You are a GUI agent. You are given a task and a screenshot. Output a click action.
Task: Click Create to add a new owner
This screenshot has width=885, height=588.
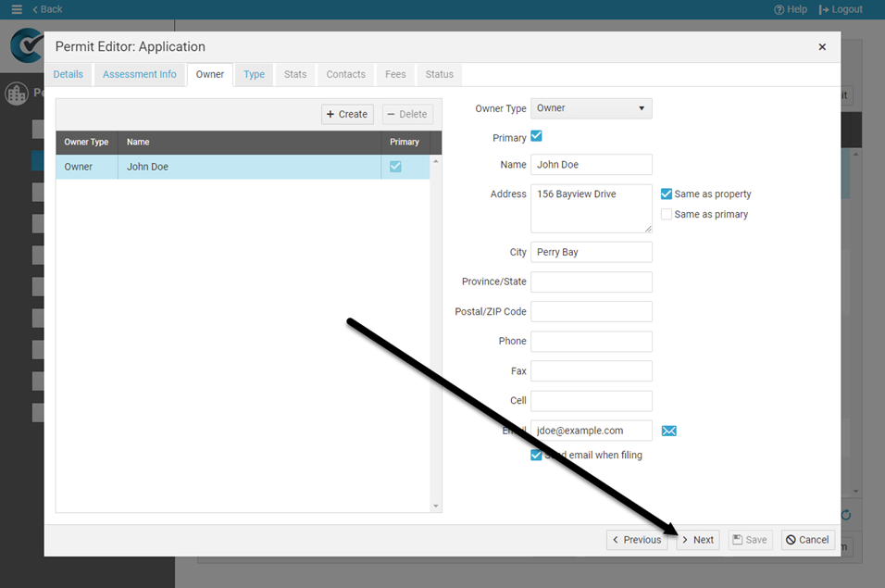coord(347,114)
